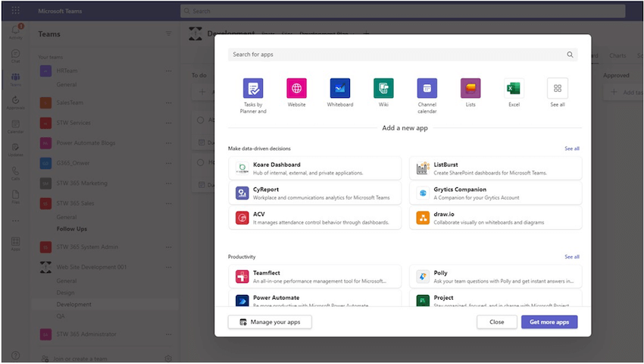Open more options for HRTeam
The image size is (644, 364).
169,71
